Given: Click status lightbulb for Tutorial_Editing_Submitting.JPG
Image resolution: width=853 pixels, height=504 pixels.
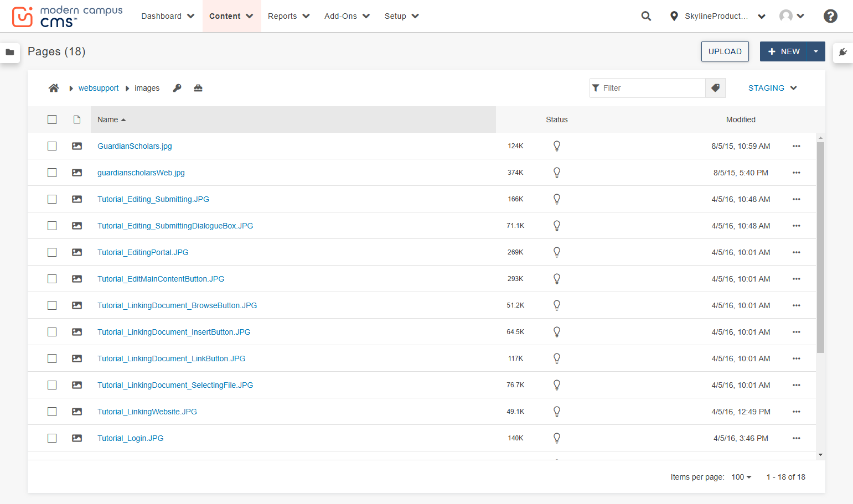Looking at the screenshot, I should pos(557,199).
